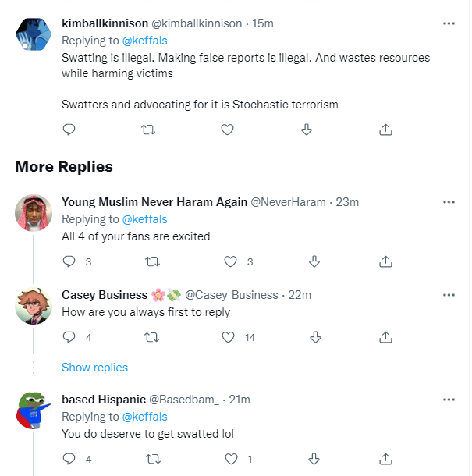Viewport: 472px width, 476px height.
Task: Share kimballkinnison's tweet
Action: click(x=385, y=130)
